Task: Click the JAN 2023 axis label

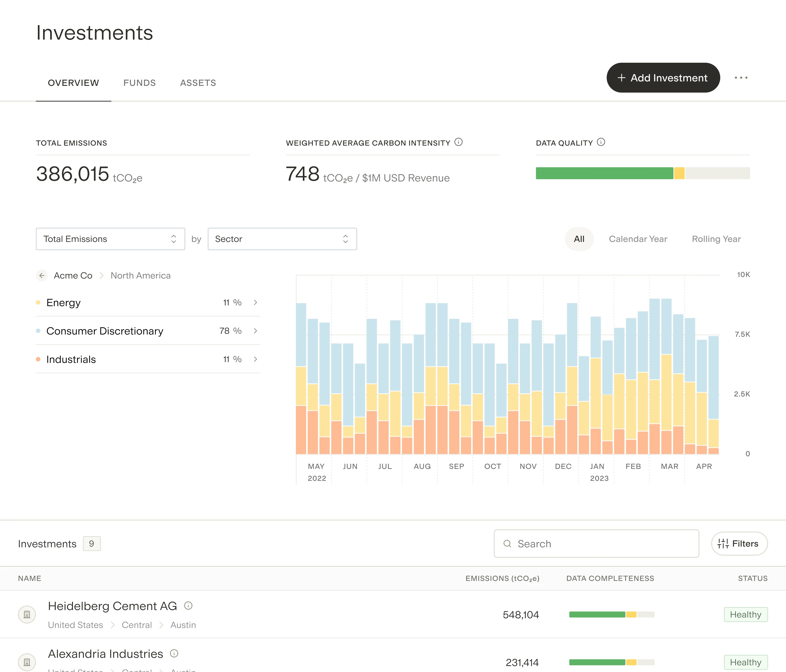Action: (x=599, y=472)
